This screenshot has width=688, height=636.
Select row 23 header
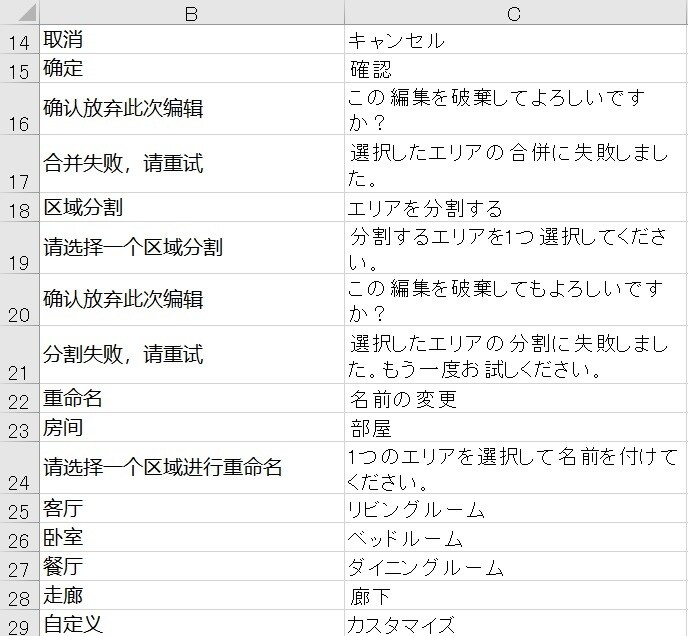point(19,427)
